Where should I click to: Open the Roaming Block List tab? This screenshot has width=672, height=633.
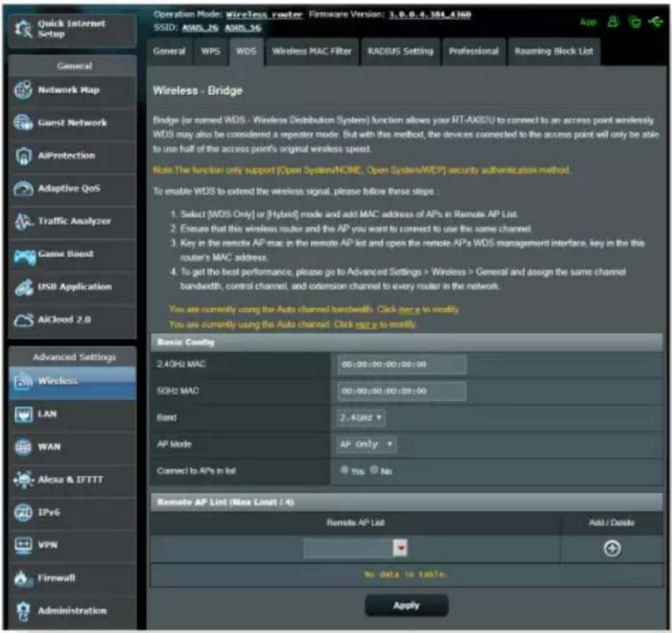[554, 51]
